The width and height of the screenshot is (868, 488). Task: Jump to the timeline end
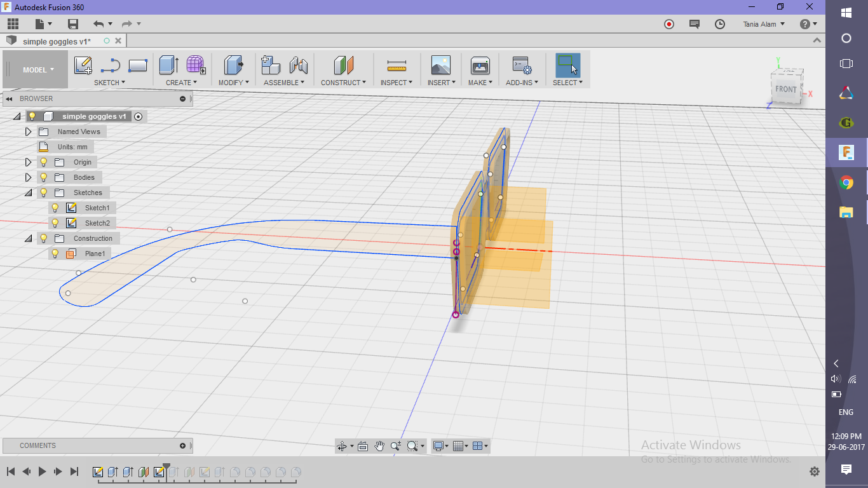[x=74, y=471]
